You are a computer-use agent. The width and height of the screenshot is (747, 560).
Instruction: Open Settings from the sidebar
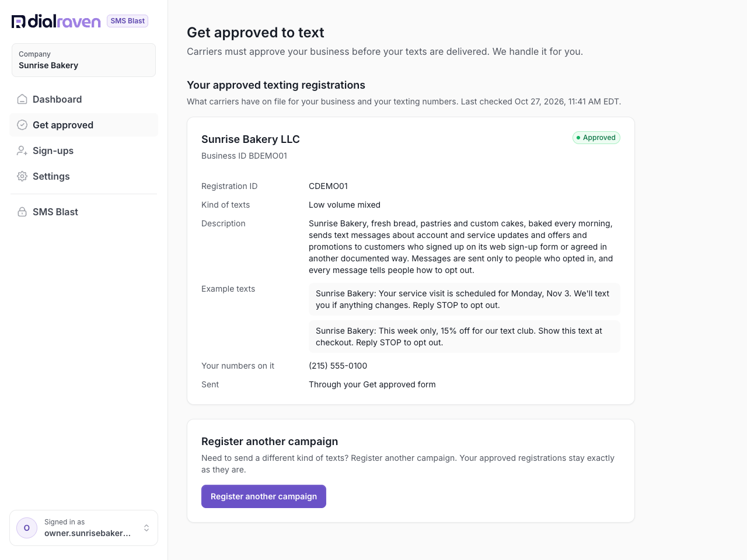point(83,176)
